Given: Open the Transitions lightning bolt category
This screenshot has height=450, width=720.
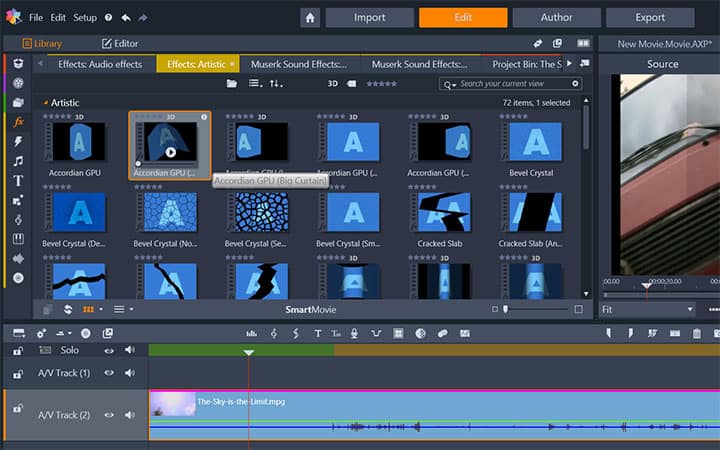Looking at the screenshot, I should [x=18, y=141].
